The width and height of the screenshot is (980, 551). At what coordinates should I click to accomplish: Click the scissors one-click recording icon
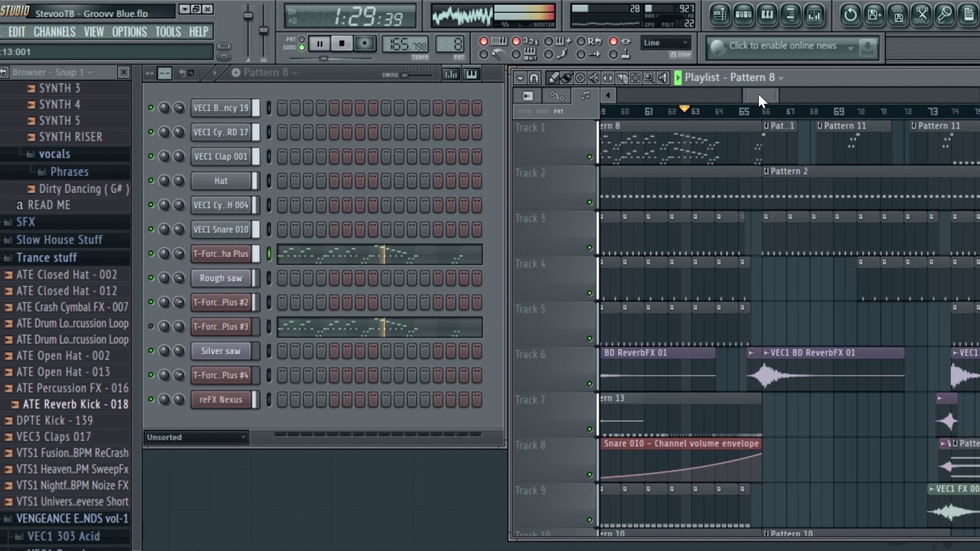922,14
